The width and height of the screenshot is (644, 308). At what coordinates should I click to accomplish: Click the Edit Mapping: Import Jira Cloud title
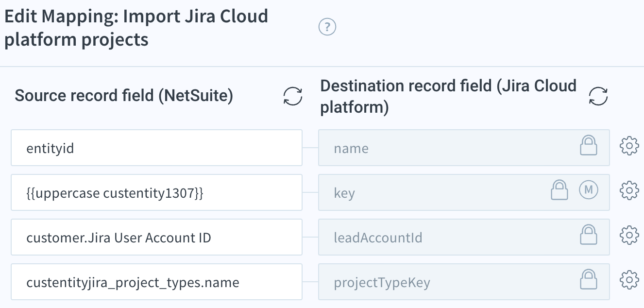pos(136,28)
